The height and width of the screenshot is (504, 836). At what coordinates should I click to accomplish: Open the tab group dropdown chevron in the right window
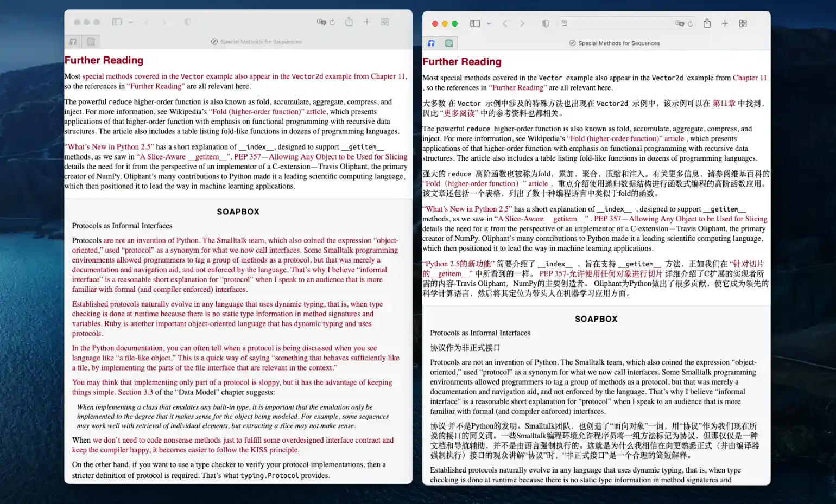489,23
